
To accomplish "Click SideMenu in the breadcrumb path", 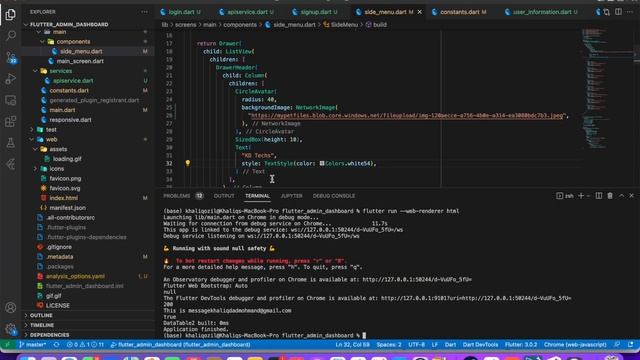I will pos(344,24).
